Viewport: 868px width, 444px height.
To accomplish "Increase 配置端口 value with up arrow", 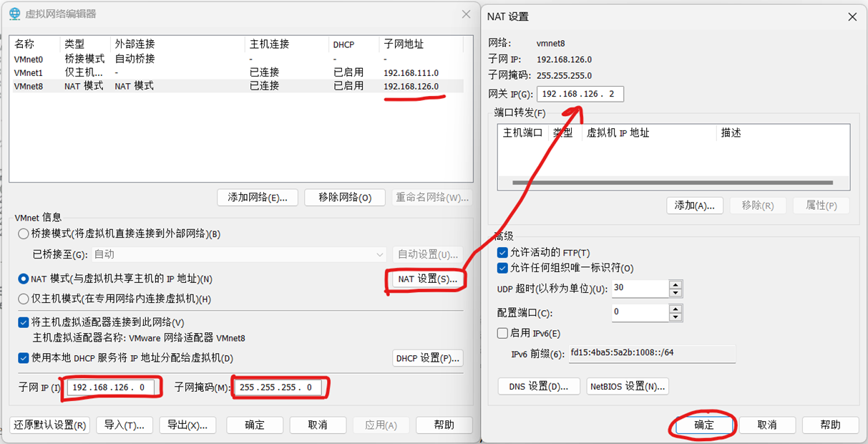I will click(x=675, y=309).
